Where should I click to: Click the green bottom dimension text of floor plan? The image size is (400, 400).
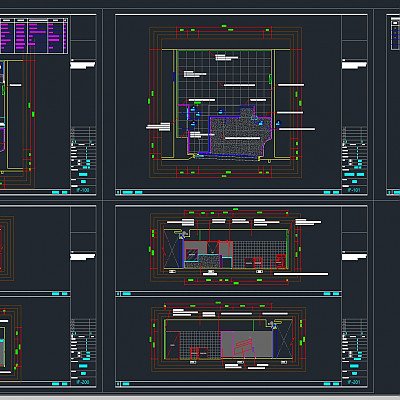[x=223, y=177]
